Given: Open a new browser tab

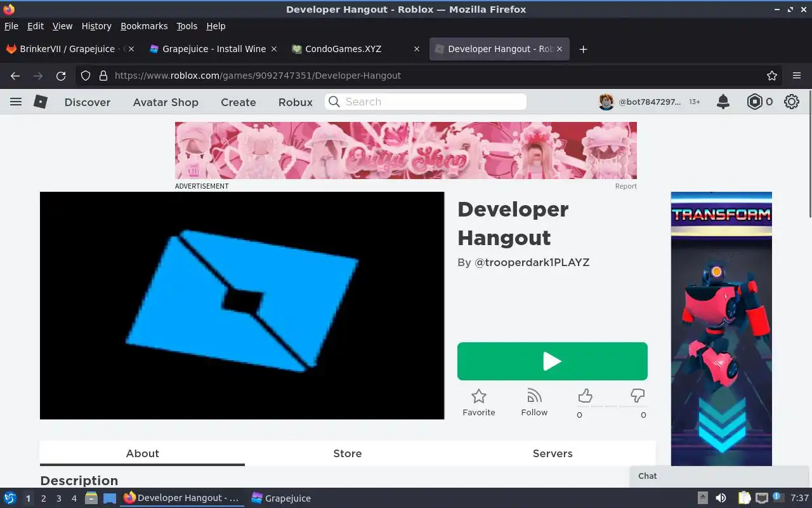Looking at the screenshot, I should [x=584, y=49].
